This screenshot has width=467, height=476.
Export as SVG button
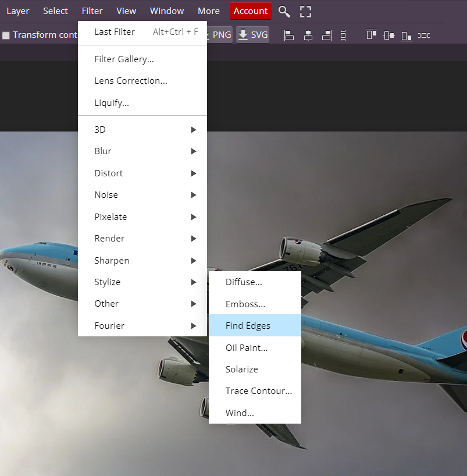253,34
